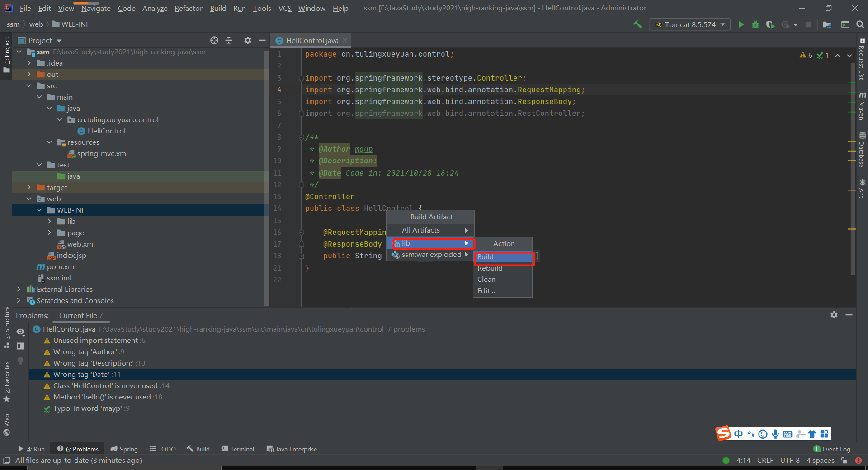Open Search Everywhere magnifier icon
868x470 pixels.
(x=861, y=24)
